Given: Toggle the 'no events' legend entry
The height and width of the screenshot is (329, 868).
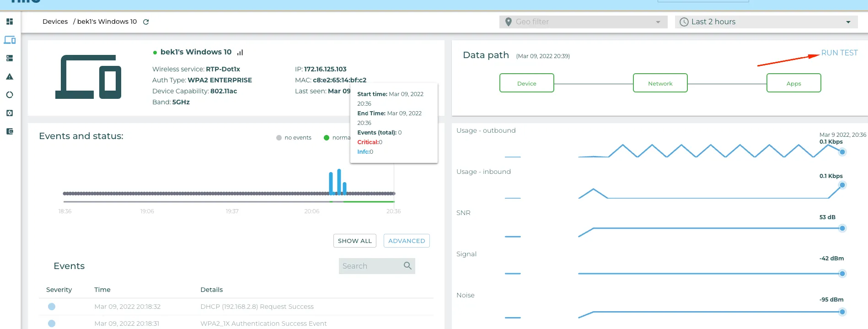Looking at the screenshot, I should 294,138.
